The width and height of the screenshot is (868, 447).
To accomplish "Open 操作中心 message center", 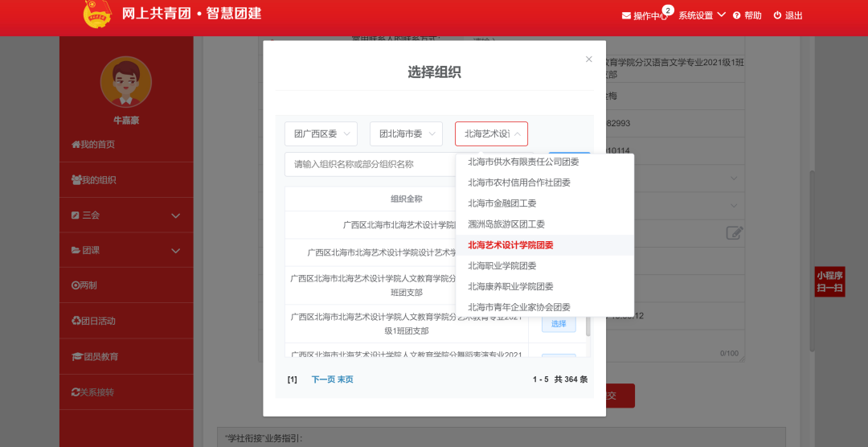I will (644, 15).
